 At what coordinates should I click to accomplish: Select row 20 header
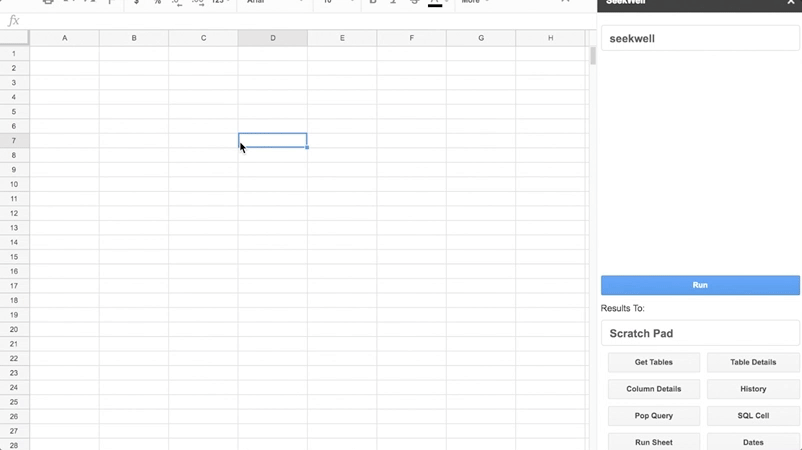click(14, 329)
